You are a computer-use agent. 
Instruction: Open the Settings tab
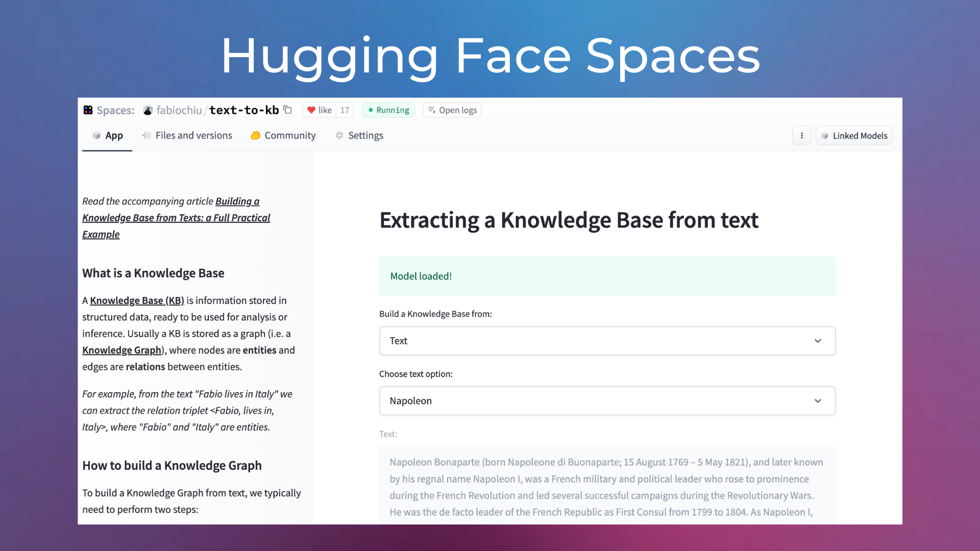(x=359, y=136)
